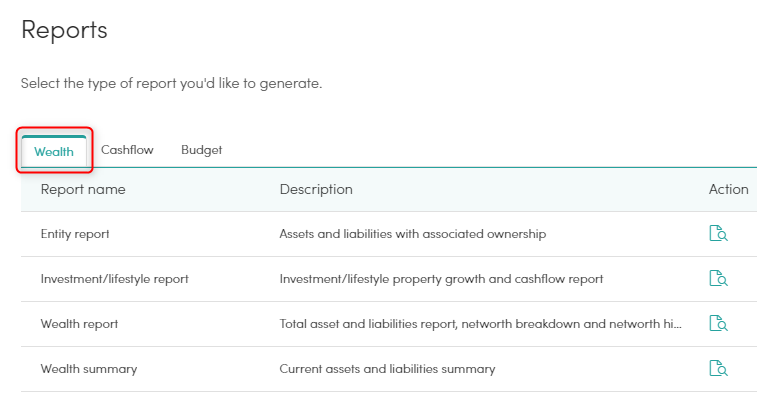Click the truncated Wealth report description text

(480, 324)
